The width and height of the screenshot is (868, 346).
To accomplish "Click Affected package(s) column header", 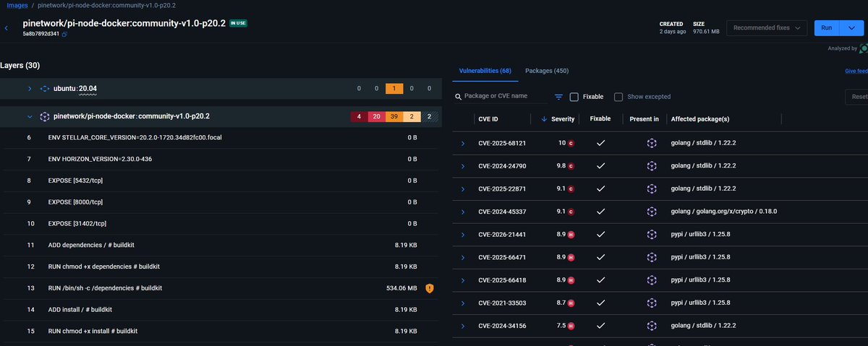I will pyautogui.click(x=700, y=119).
